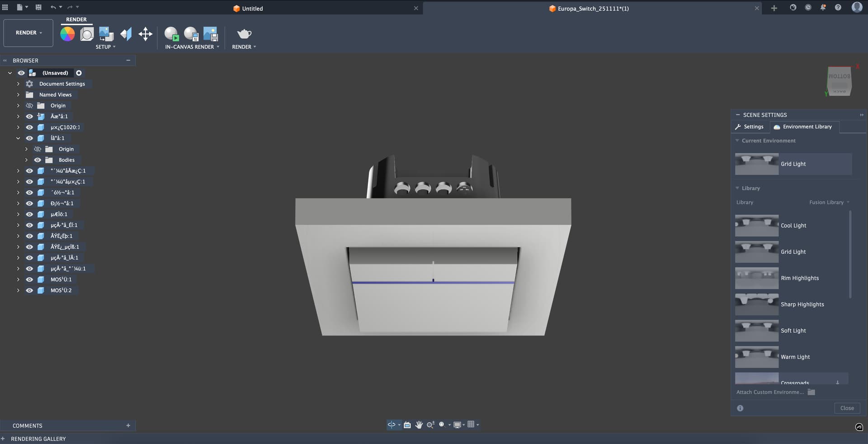868x444 pixels.
Task: Select the Decal tool icon
Action: click(x=106, y=34)
